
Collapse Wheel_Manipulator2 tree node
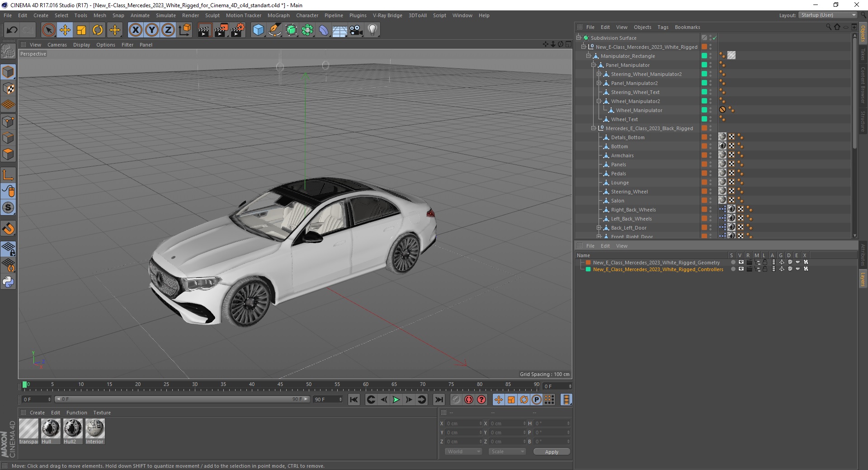599,101
